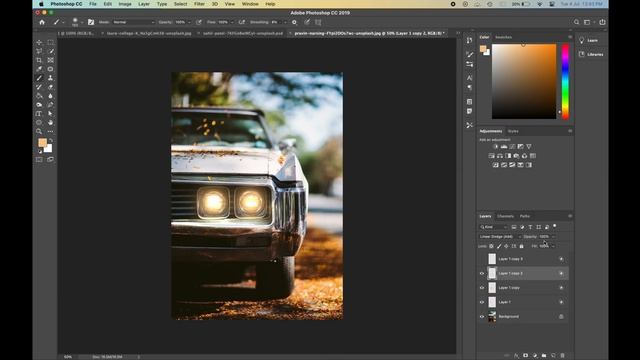Select the Zoom tool in toolbox
This screenshot has height=360, width=640.
39,131
